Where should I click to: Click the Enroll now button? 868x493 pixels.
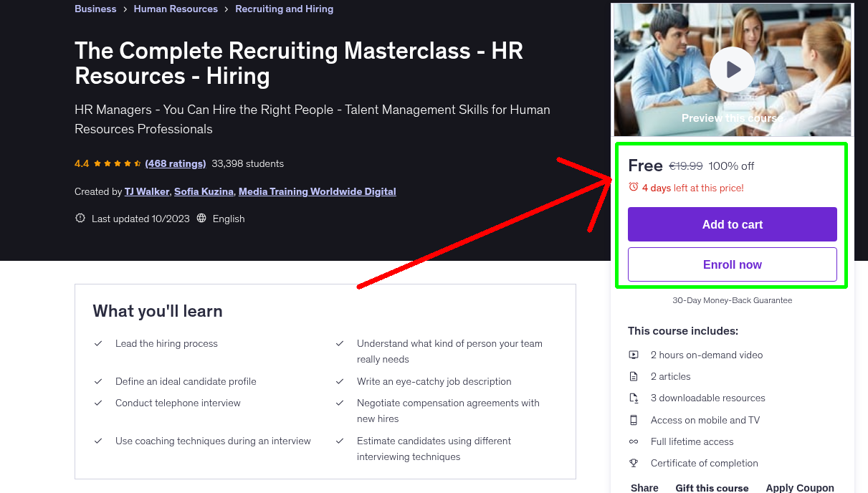733,264
